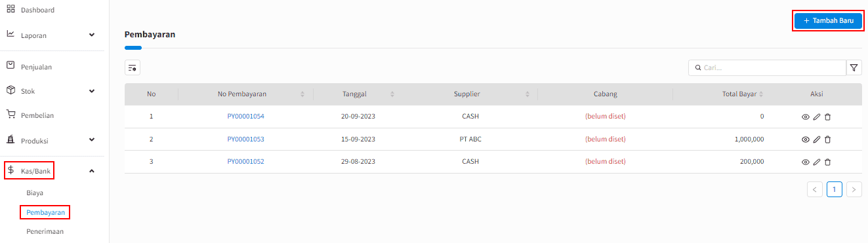Delete payment PY00001053 with trash icon
868x243 pixels.
coord(827,140)
